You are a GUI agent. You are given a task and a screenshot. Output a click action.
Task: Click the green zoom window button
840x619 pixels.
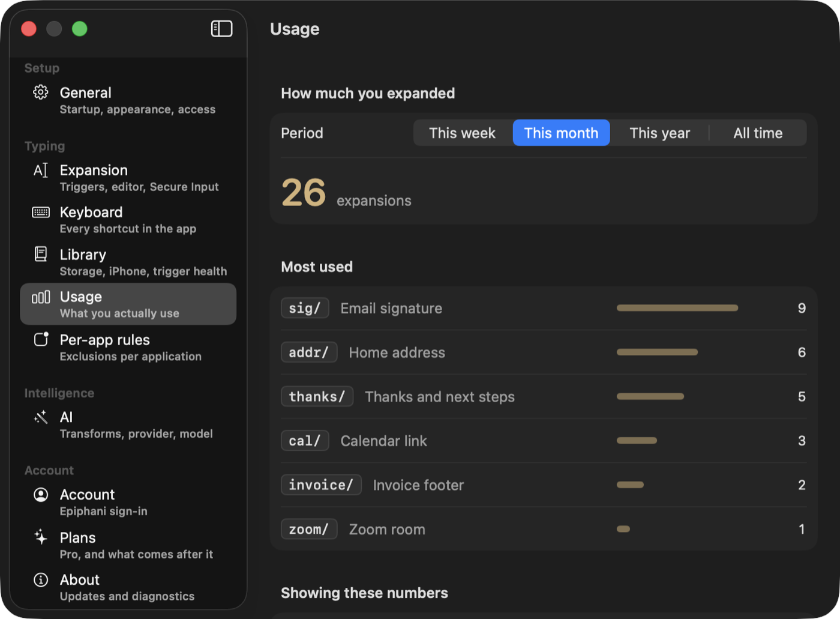tap(80, 29)
